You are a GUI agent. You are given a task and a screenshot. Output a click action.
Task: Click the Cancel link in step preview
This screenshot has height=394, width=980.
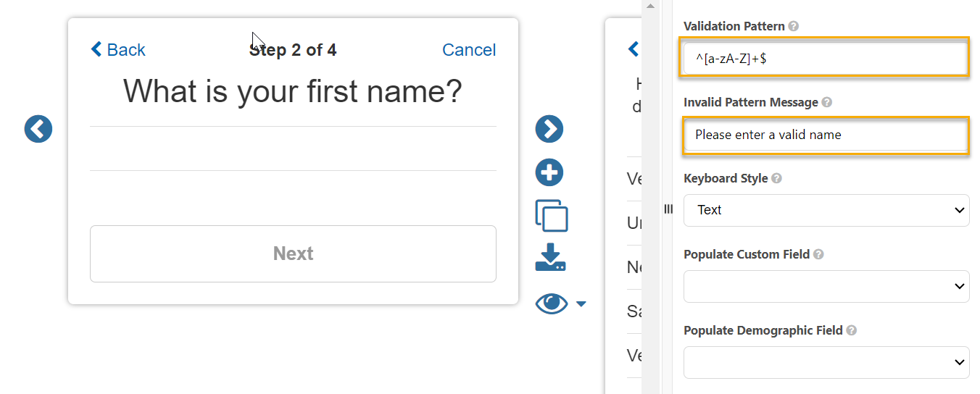coord(469,50)
